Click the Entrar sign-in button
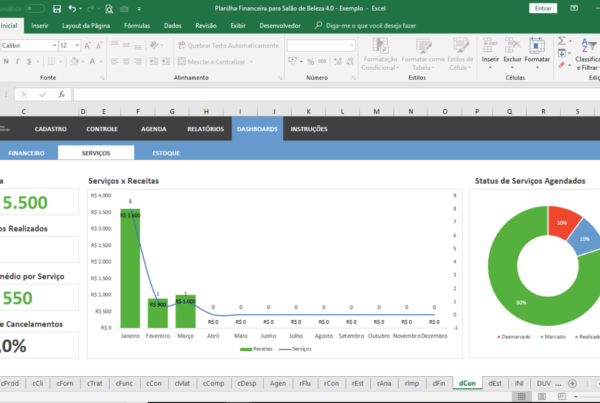The width and height of the screenshot is (600, 403). [x=543, y=8]
